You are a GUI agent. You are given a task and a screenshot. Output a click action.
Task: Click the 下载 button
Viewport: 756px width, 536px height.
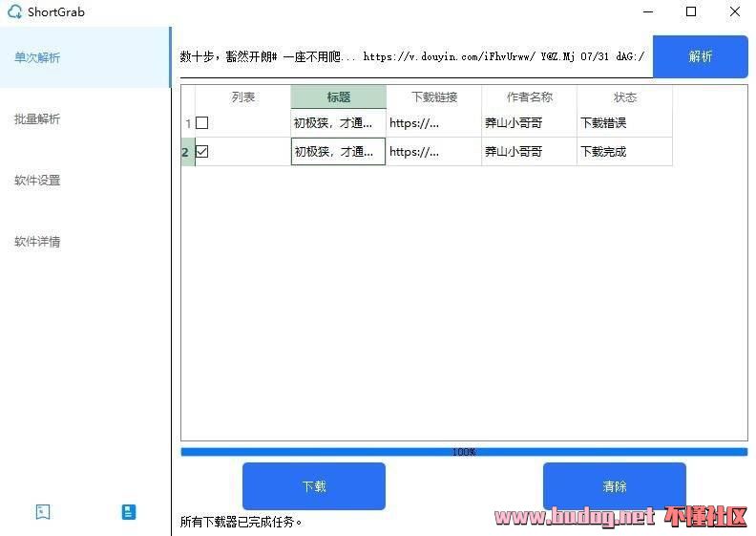[314, 485]
